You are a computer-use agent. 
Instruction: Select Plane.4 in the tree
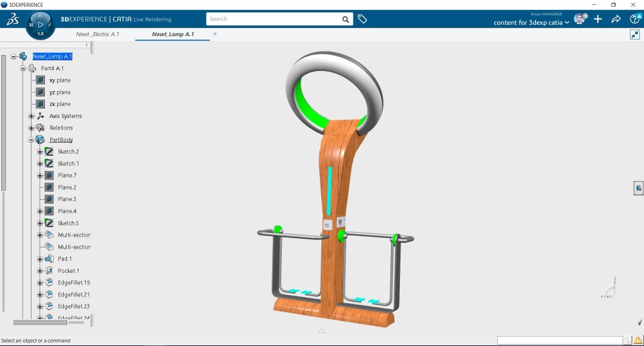point(67,211)
